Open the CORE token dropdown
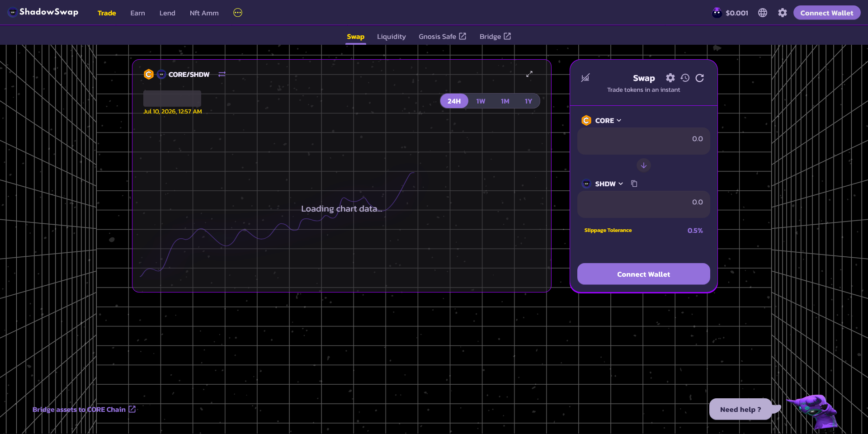Image resolution: width=868 pixels, height=434 pixels. coord(601,120)
